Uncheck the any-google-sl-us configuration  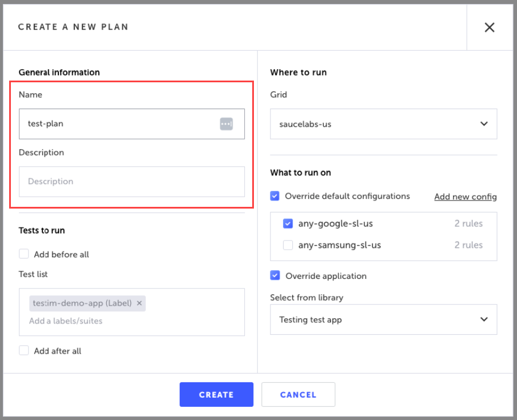coord(288,223)
